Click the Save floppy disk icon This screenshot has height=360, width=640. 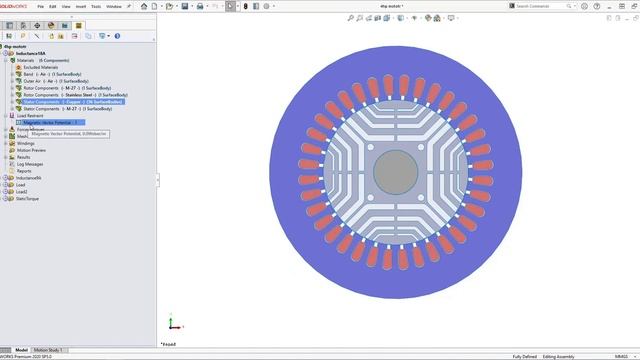[185, 6]
